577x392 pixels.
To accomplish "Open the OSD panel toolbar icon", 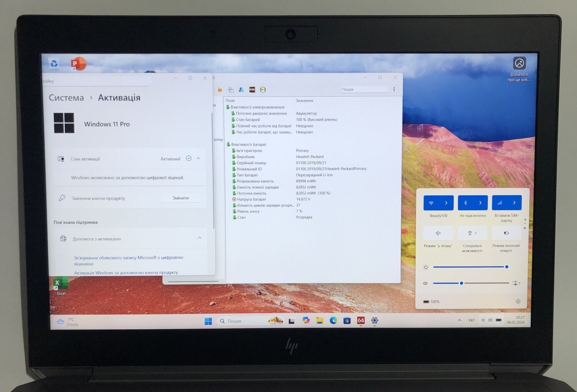I will (x=252, y=90).
